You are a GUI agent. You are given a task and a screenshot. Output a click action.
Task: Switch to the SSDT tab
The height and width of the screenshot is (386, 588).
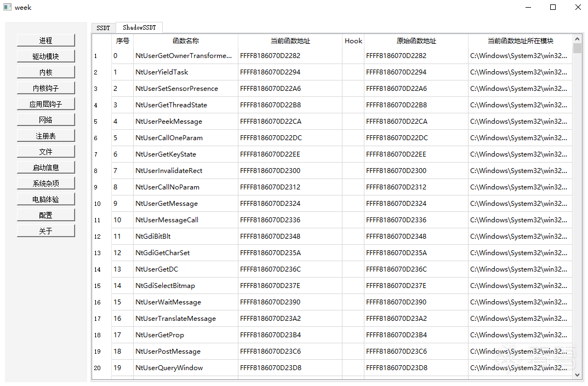(104, 28)
